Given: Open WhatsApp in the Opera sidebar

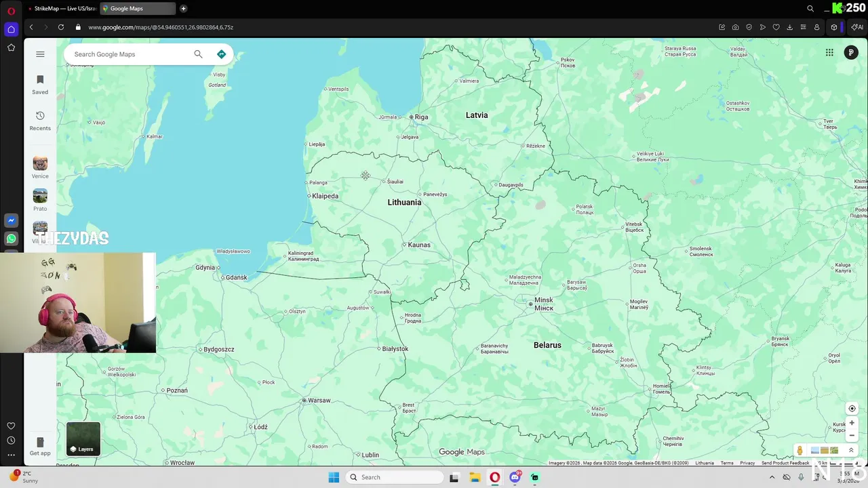Looking at the screenshot, I should coord(11,239).
